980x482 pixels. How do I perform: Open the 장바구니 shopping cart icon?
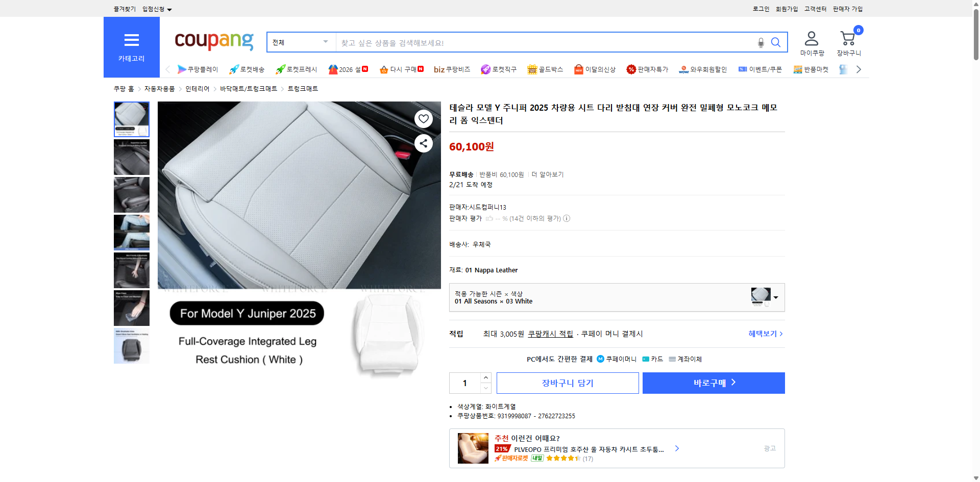coord(848,38)
